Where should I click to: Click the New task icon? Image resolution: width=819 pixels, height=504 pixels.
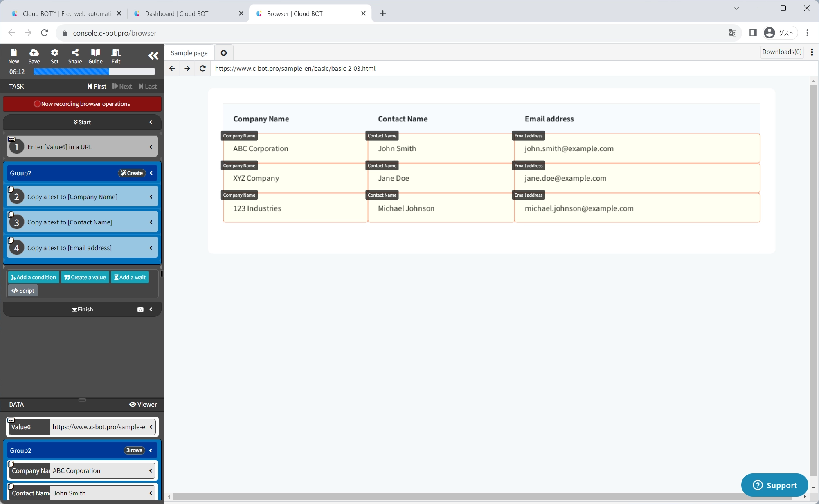click(13, 56)
